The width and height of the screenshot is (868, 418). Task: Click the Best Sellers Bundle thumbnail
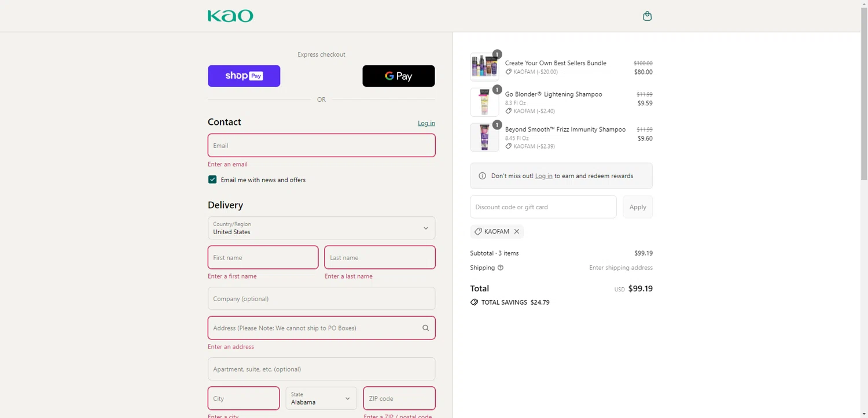click(x=484, y=67)
